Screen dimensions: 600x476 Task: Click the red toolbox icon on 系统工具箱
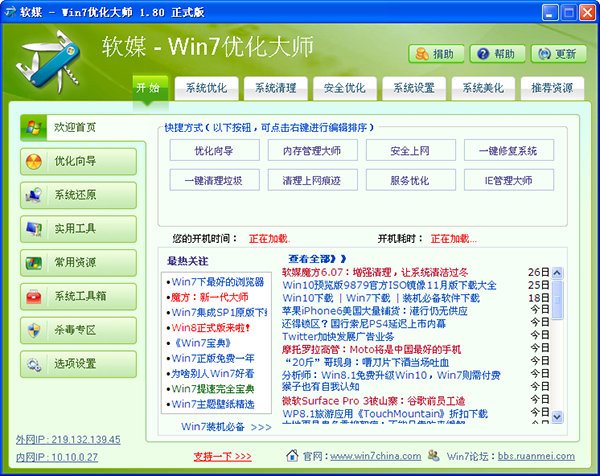(34, 297)
